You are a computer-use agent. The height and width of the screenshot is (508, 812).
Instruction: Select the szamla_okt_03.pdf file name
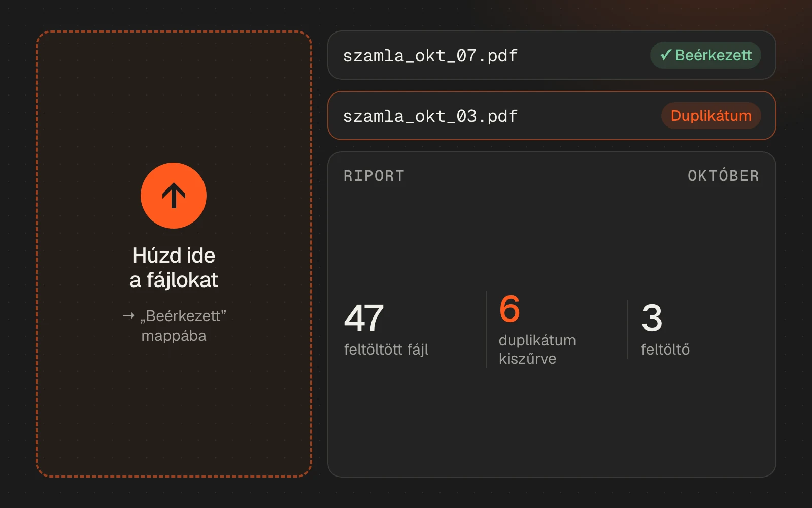pyautogui.click(x=430, y=116)
